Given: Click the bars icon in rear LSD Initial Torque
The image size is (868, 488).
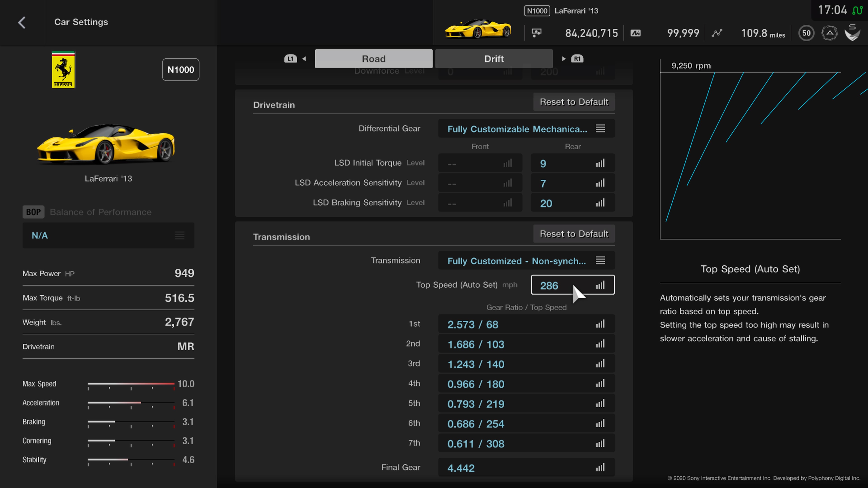Looking at the screenshot, I should tap(600, 163).
